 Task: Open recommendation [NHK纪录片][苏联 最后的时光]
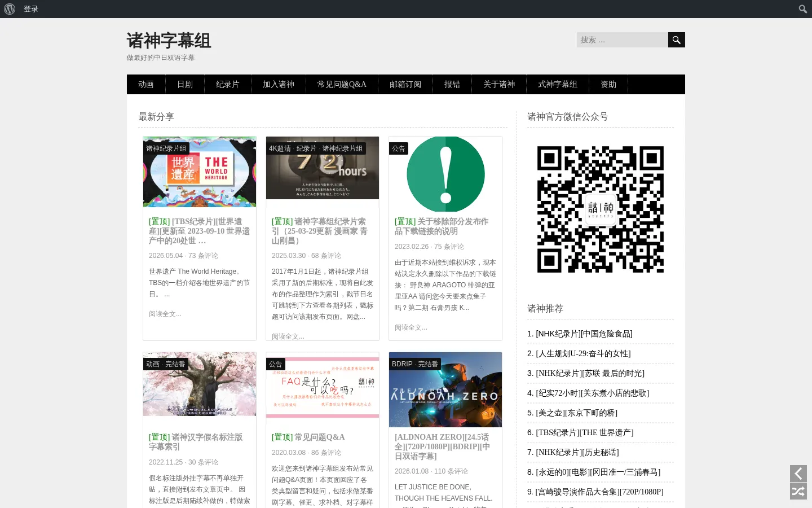tap(590, 373)
